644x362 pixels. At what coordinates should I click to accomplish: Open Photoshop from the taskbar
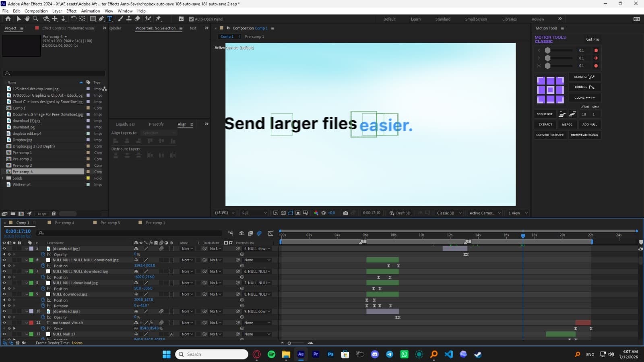(330, 354)
